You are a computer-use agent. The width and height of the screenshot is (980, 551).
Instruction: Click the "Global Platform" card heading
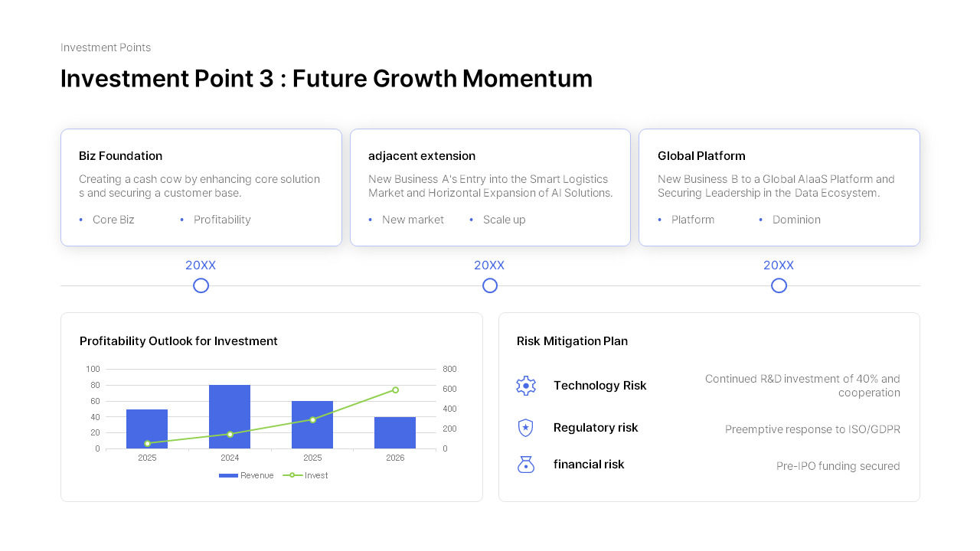701,156
